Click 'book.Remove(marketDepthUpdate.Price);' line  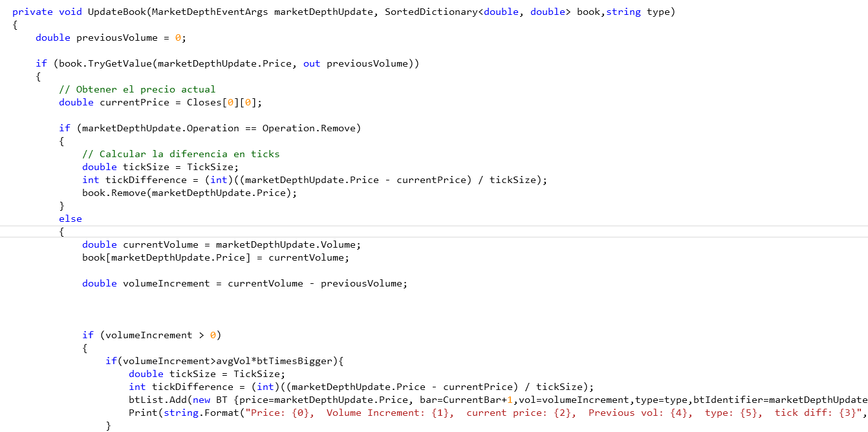[190, 193]
